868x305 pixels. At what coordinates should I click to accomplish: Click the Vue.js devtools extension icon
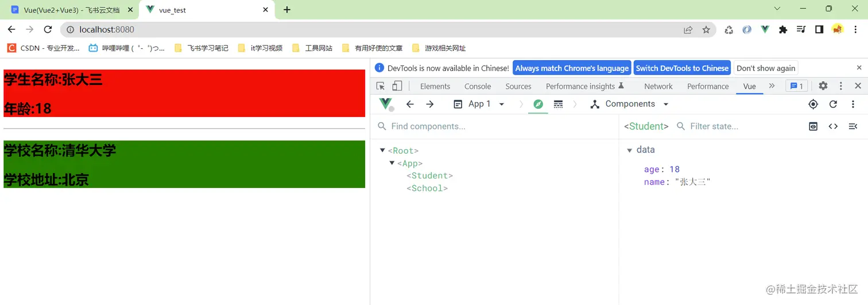pyautogui.click(x=765, y=30)
